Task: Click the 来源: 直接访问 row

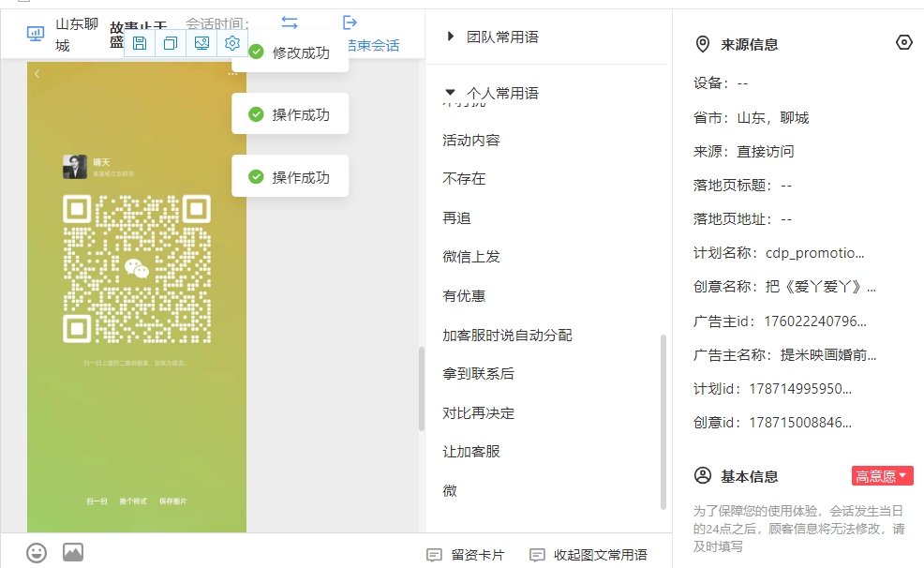Action: [x=744, y=152]
